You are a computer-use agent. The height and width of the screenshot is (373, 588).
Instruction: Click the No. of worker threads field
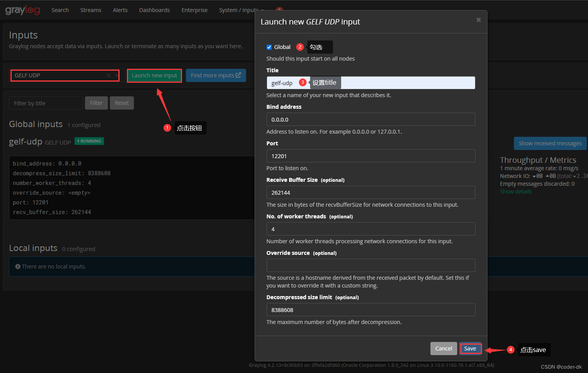point(371,229)
